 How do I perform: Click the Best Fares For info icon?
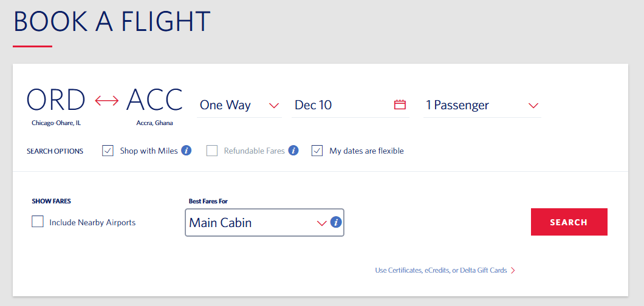335,223
